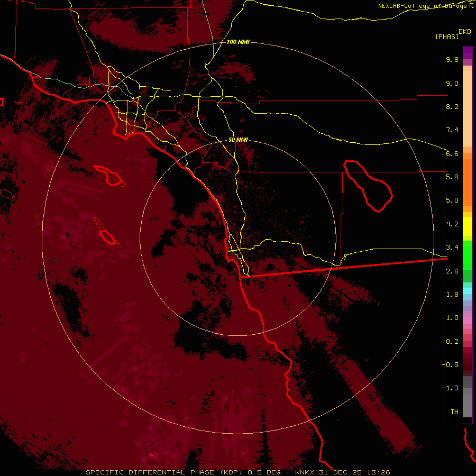Image resolution: width=476 pixels, height=476 pixels.
Task: Click the 3.4 scale value
Action: click(452, 248)
